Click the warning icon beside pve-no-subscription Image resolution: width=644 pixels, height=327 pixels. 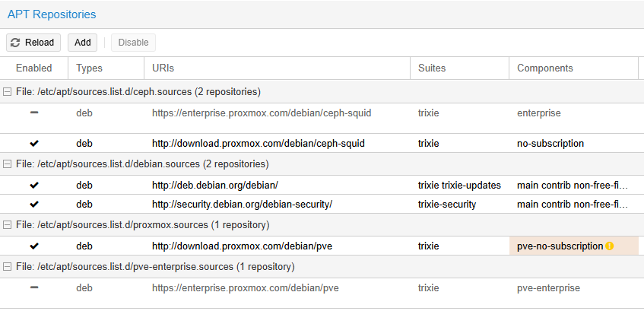click(610, 246)
